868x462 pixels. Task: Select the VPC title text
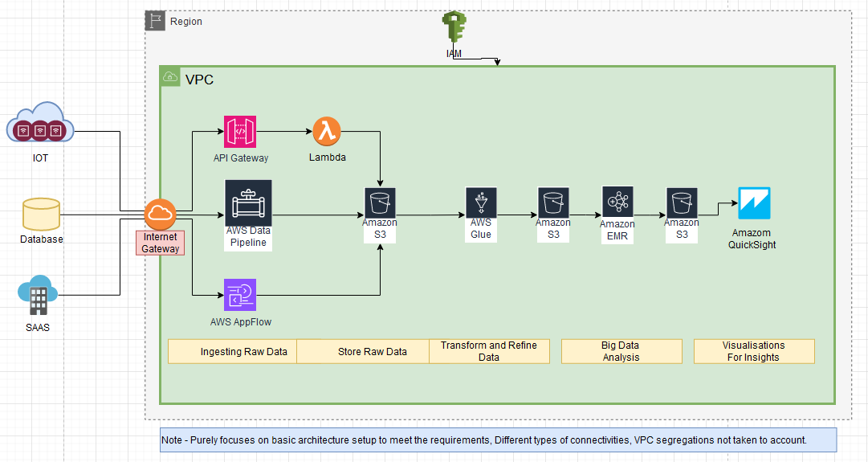tap(199, 80)
